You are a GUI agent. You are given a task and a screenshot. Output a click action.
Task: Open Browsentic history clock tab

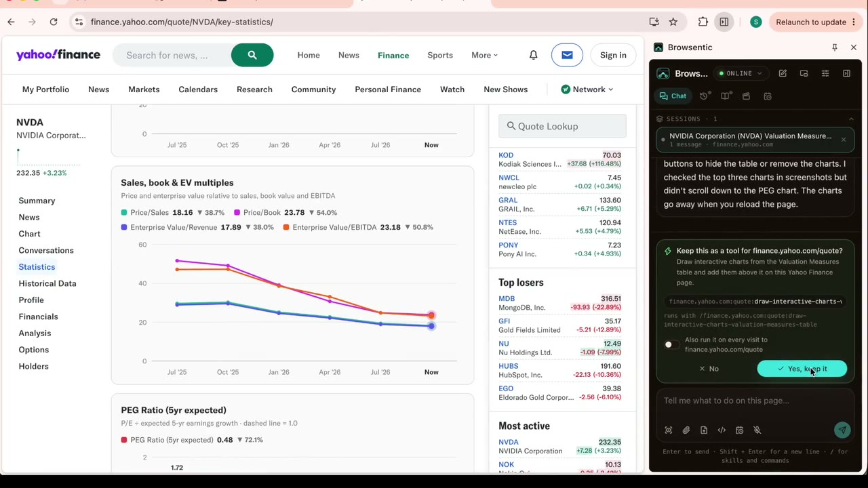tap(704, 96)
